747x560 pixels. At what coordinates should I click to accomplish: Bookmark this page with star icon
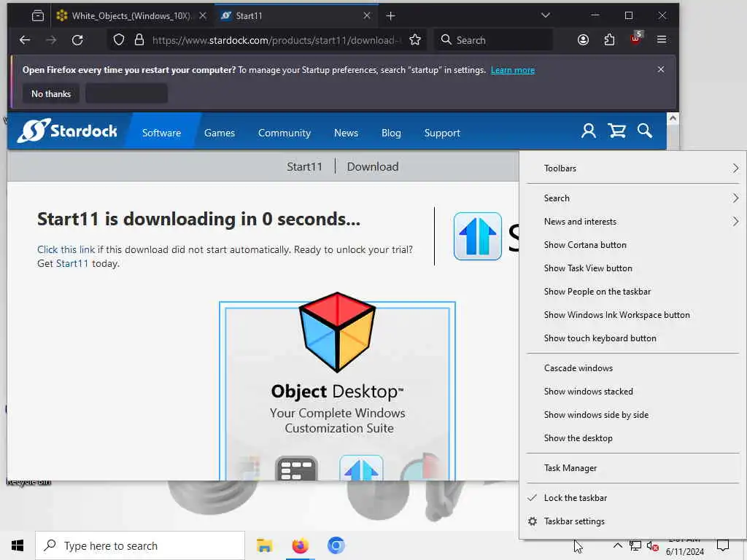click(415, 40)
